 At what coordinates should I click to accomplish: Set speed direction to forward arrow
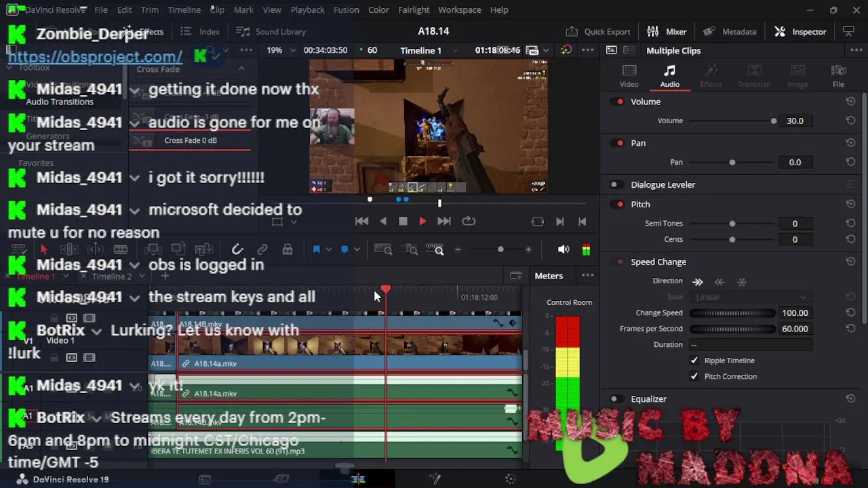pos(698,281)
